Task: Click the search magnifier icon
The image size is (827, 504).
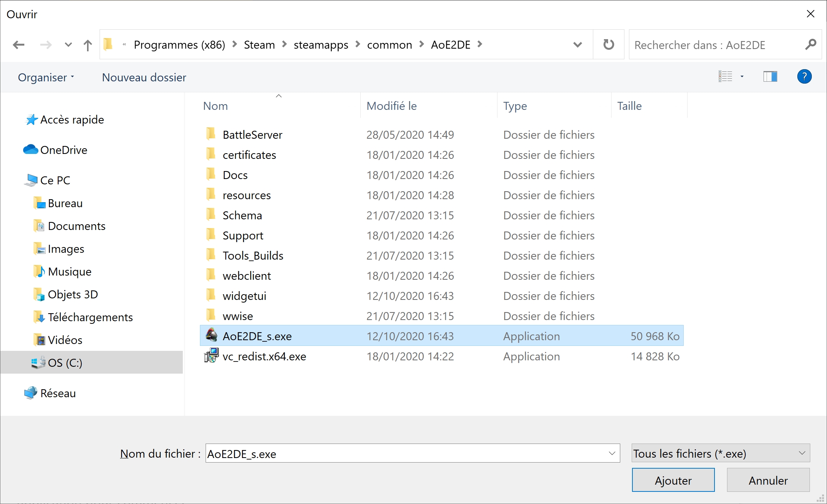Action: (810, 44)
